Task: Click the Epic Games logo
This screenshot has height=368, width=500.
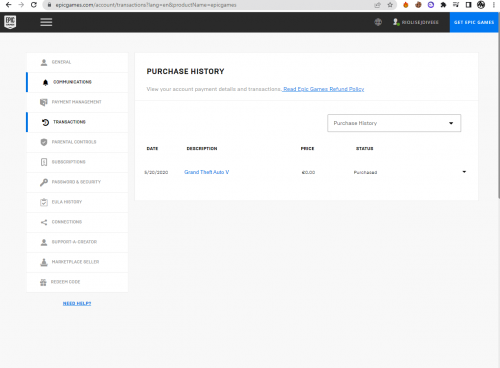Action: coord(10,22)
